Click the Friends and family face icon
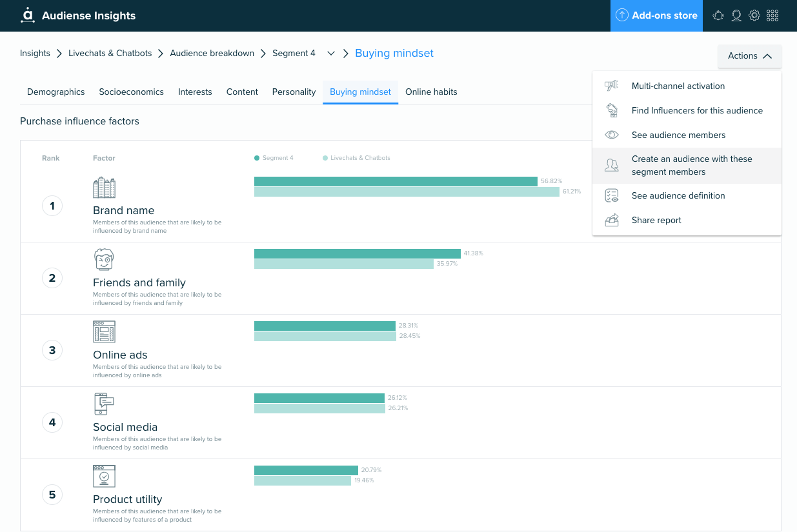Screen dimensions: 797x532 point(104,260)
